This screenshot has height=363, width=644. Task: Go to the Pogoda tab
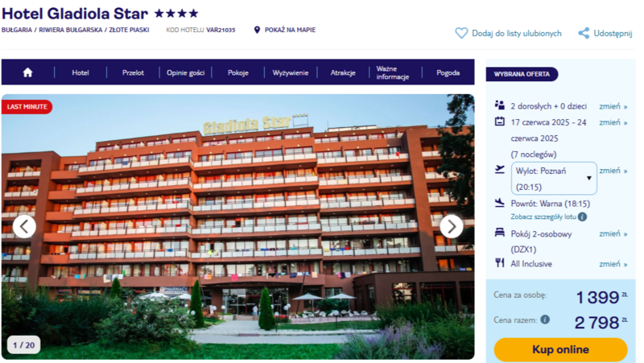click(x=448, y=72)
